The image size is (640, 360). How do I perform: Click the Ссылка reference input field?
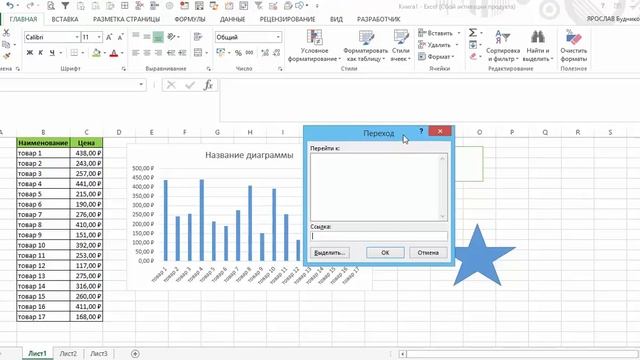click(x=379, y=236)
